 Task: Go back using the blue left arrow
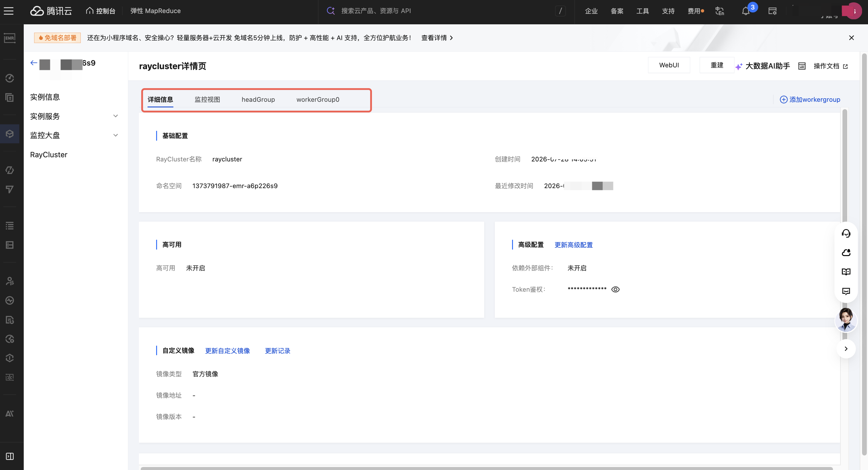click(34, 63)
